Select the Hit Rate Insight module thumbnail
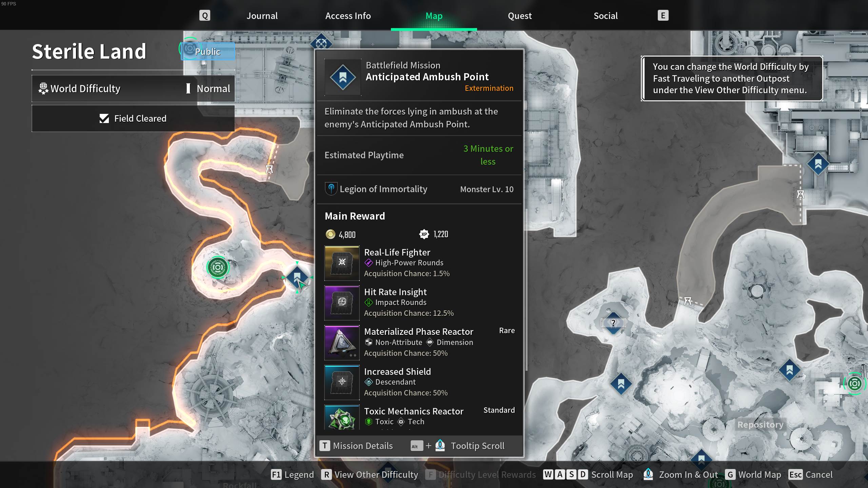The width and height of the screenshot is (868, 488). pos(342,303)
